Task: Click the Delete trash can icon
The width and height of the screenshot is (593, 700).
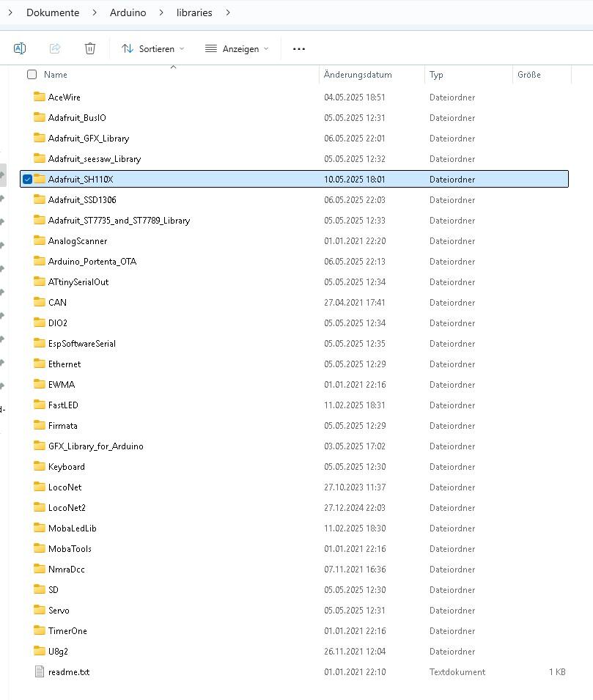Action: 90,48
